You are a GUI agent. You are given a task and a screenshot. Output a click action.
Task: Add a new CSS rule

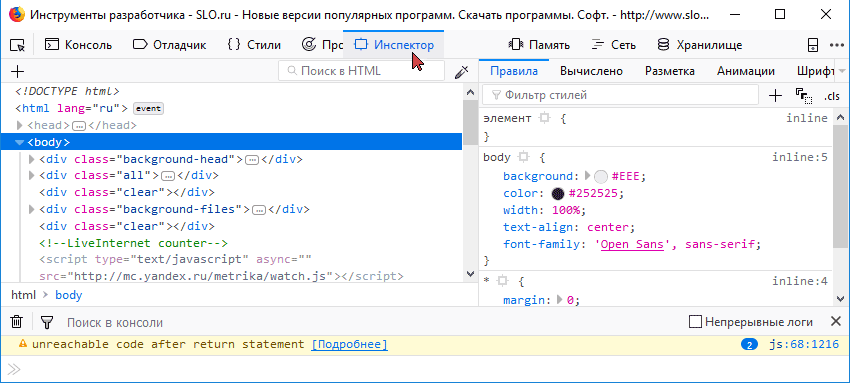776,96
